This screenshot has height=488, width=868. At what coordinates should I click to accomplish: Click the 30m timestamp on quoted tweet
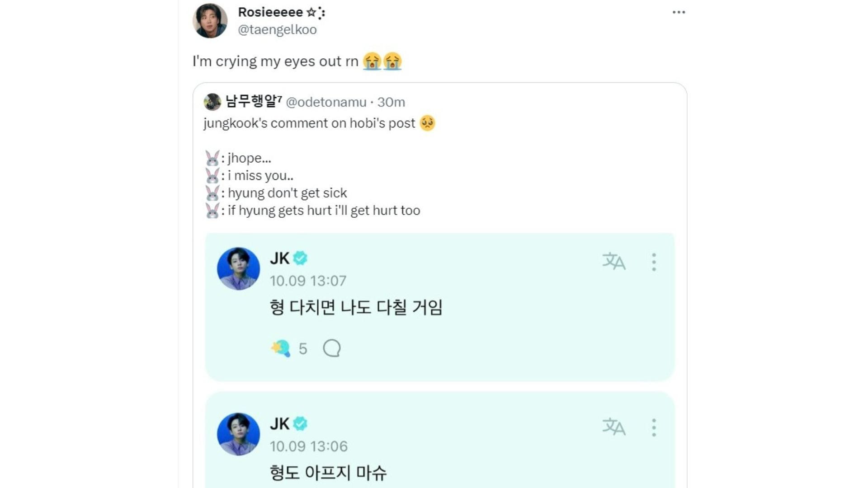(x=392, y=102)
